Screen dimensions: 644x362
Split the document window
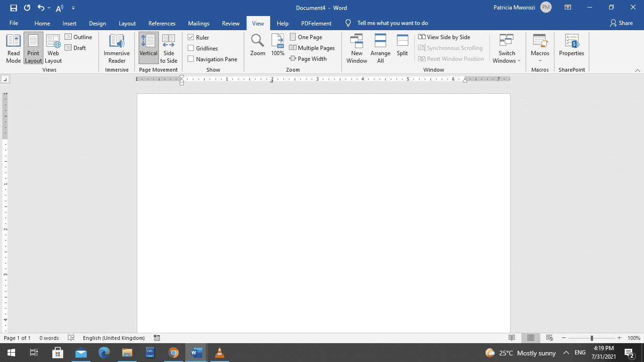(402, 48)
